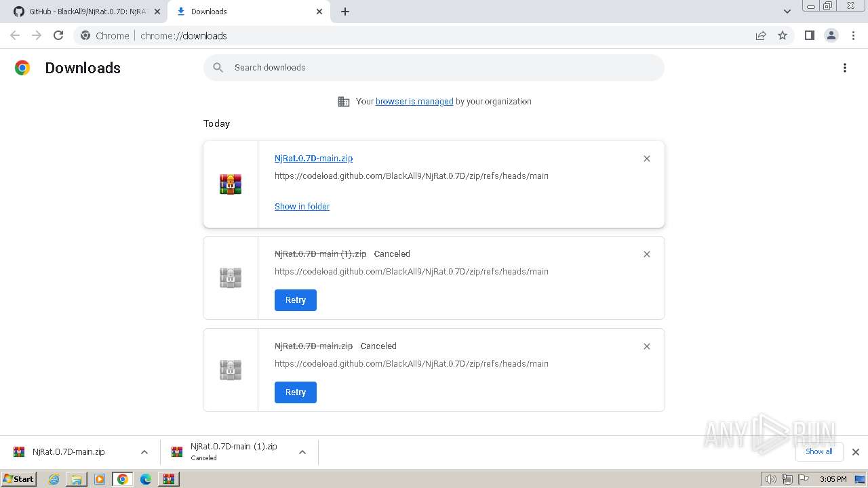
Task: Open Windows Explorer from the taskbar
Action: [x=77, y=479]
